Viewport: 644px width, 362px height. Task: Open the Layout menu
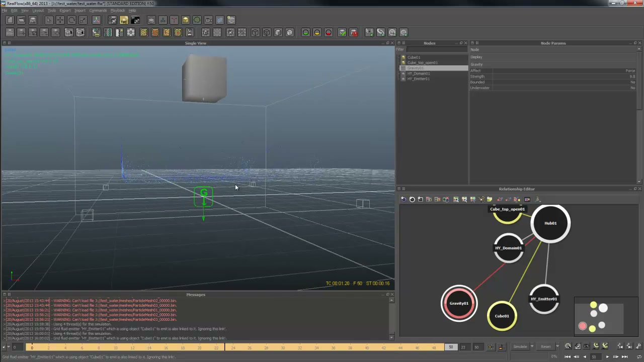click(38, 11)
